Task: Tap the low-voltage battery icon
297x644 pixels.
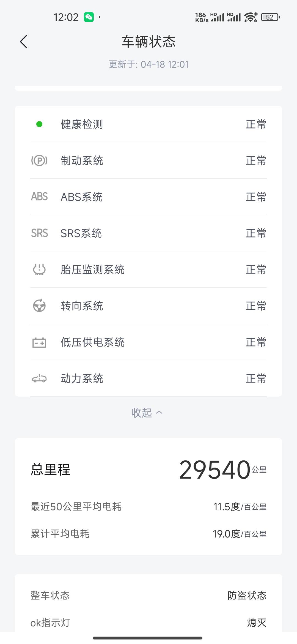Action: tap(39, 342)
